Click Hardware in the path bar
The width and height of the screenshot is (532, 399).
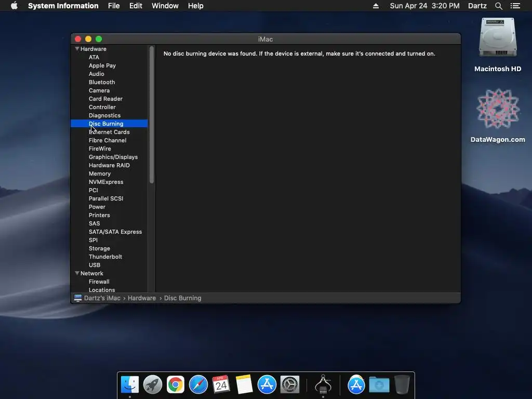click(141, 298)
